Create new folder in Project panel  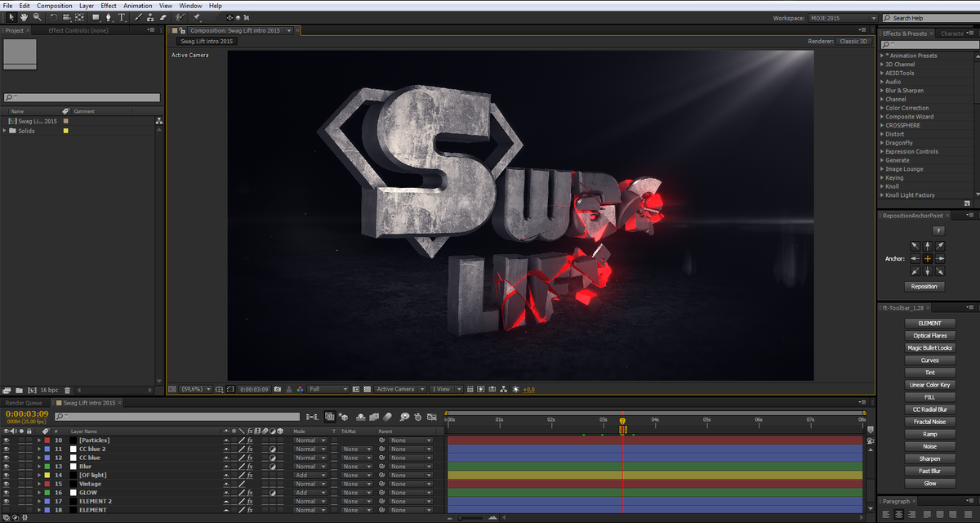pyautogui.click(x=18, y=391)
